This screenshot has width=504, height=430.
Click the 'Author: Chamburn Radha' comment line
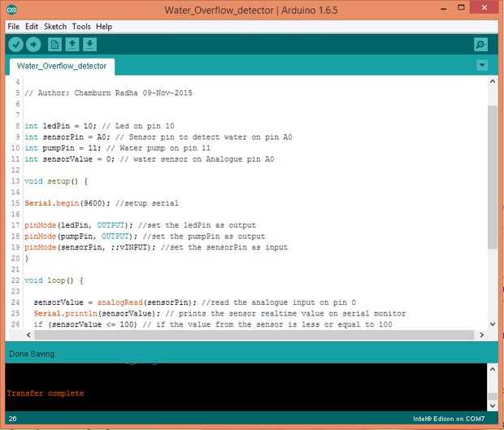109,93
